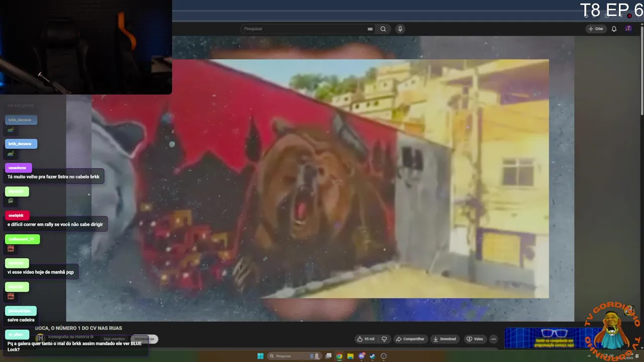Open YouTube notifications bell

point(614,29)
